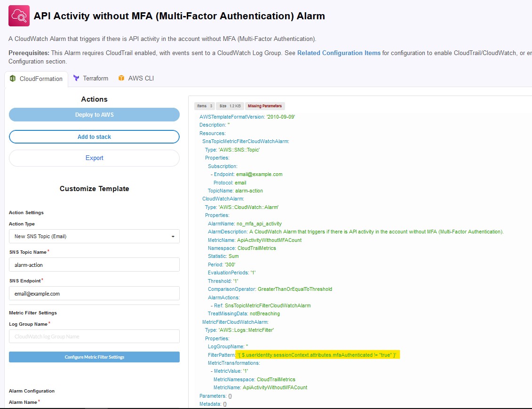
Task: Click the purple Terraform logo icon
Action: [x=76, y=78]
